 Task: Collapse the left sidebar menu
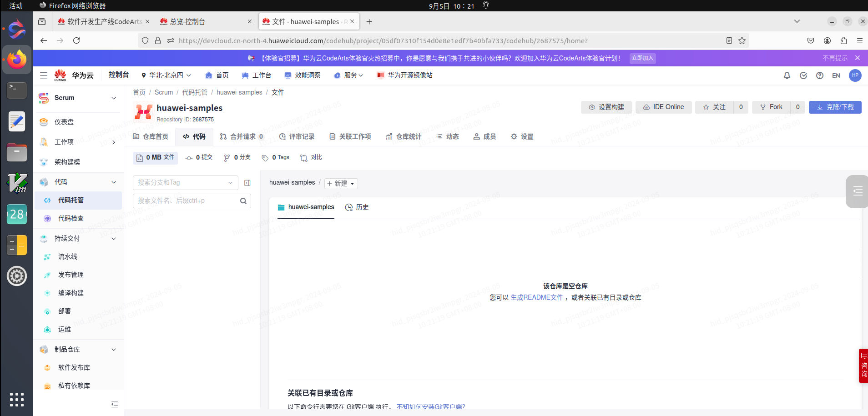click(x=115, y=404)
